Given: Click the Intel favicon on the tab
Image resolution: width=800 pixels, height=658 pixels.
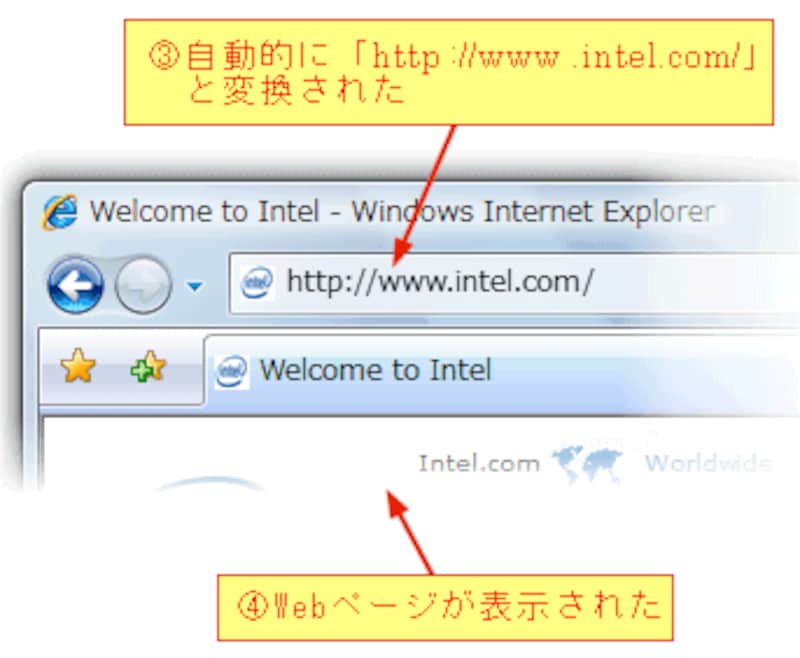Looking at the screenshot, I should pos(231,371).
